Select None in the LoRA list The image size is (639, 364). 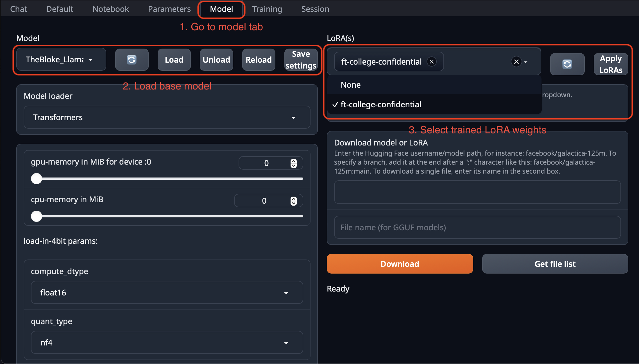coord(351,85)
